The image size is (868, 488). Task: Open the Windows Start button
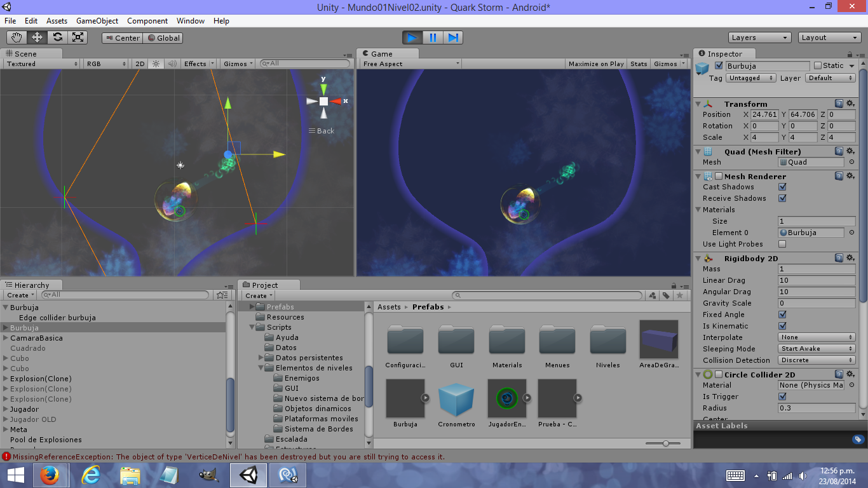click(x=16, y=475)
